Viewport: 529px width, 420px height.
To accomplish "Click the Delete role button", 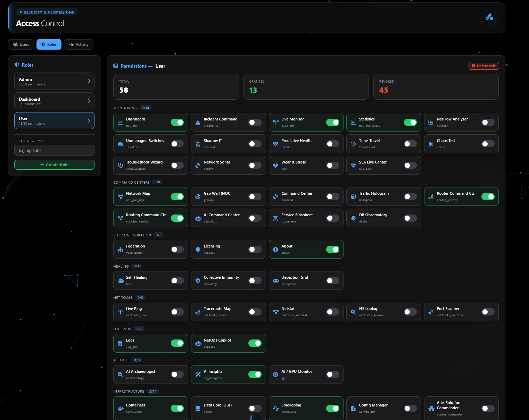I will (x=483, y=66).
